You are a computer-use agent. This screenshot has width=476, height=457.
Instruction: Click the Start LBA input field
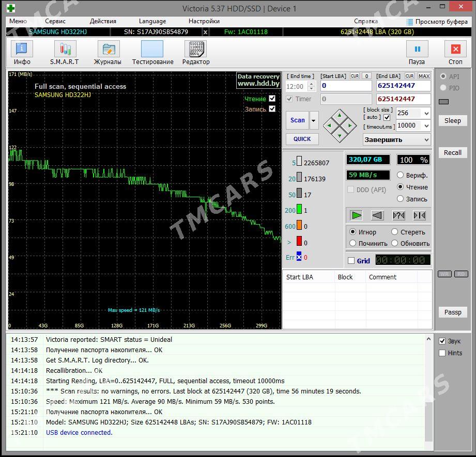click(346, 86)
